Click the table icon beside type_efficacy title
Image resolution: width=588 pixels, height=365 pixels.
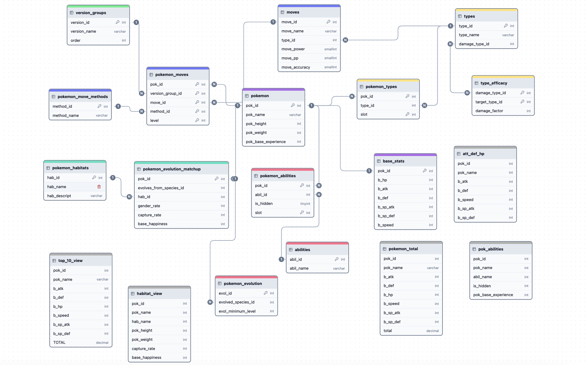pos(477,83)
